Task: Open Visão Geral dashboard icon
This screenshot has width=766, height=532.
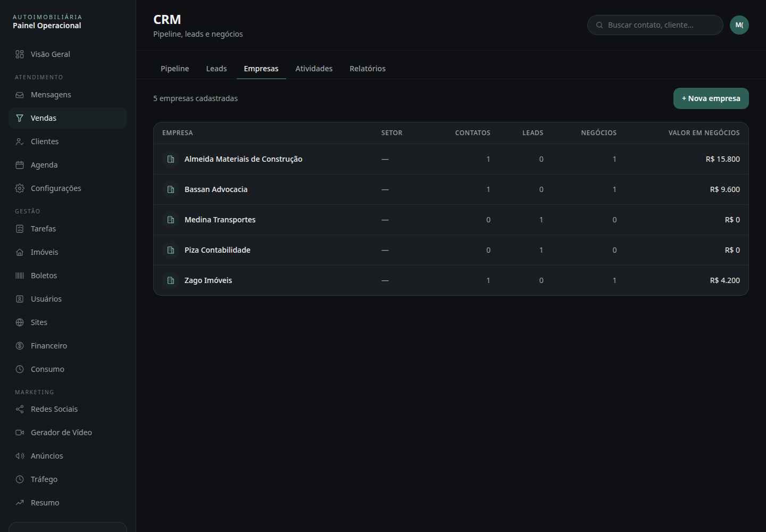Action: coord(20,54)
